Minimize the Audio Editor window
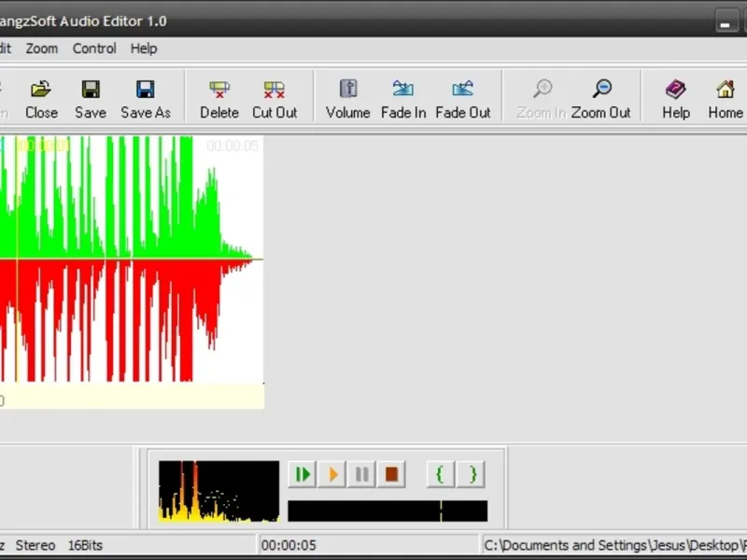The image size is (747, 560). click(x=726, y=21)
